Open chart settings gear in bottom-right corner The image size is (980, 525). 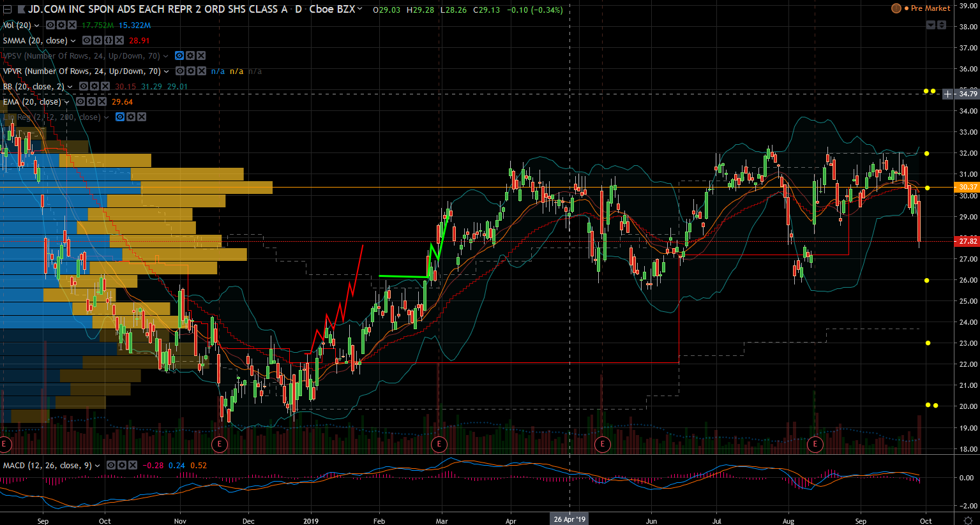point(969,521)
